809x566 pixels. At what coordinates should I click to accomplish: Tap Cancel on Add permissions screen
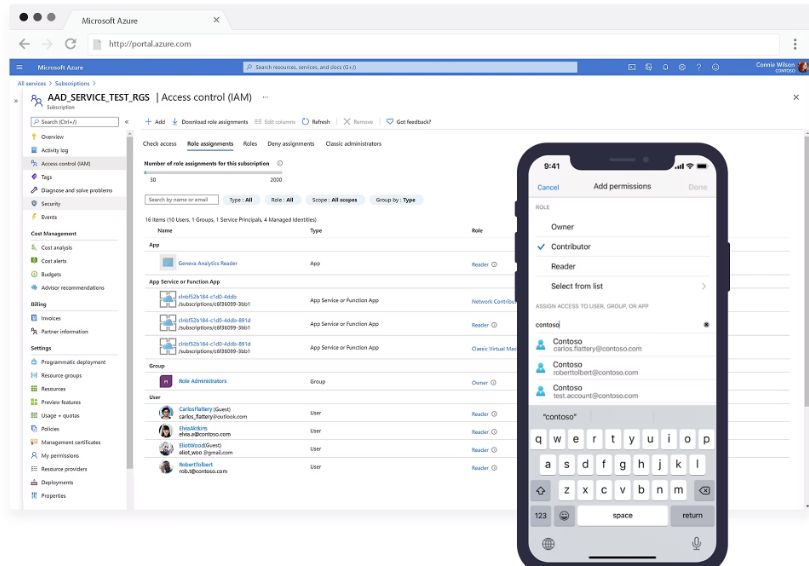coord(548,187)
